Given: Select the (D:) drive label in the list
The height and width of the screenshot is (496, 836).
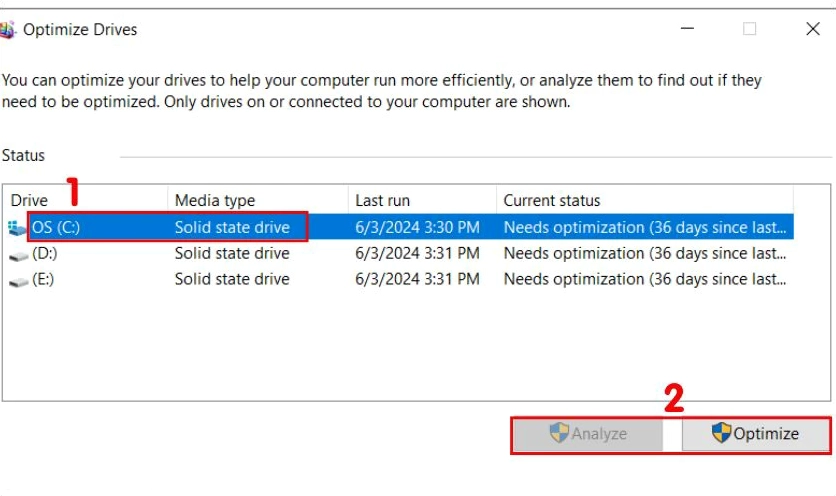Looking at the screenshot, I should point(45,254).
